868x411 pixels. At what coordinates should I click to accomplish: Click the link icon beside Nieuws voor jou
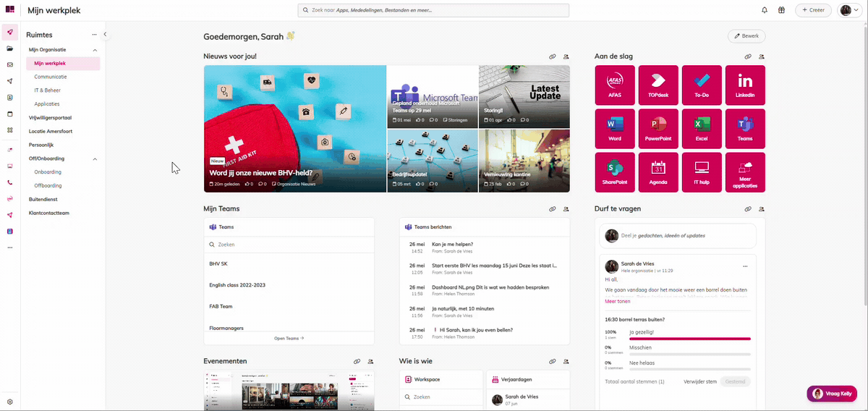coord(553,56)
